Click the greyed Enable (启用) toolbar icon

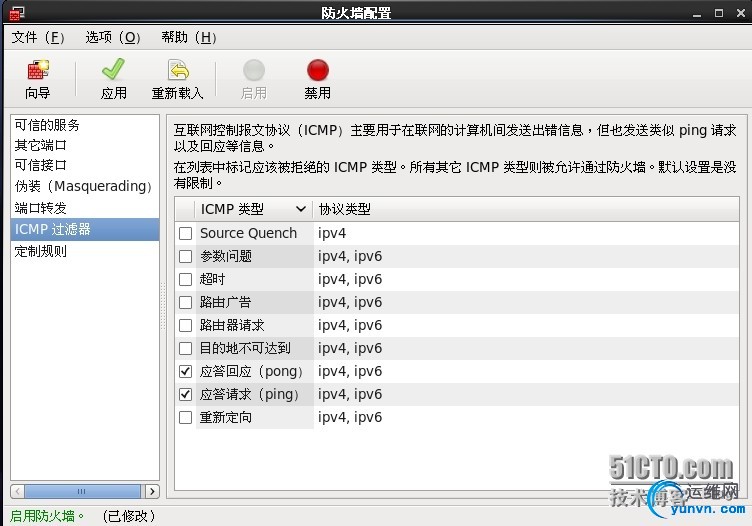(254, 70)
